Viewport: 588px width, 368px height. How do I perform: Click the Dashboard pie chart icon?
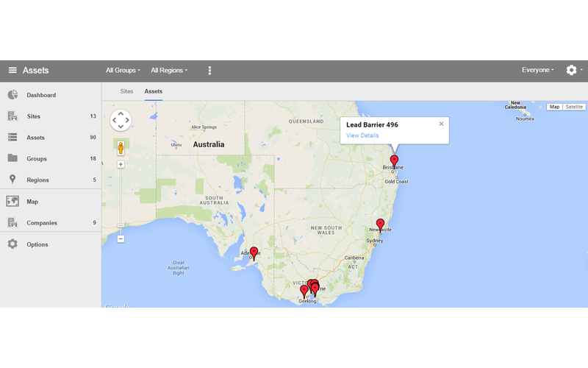point(12,95)
